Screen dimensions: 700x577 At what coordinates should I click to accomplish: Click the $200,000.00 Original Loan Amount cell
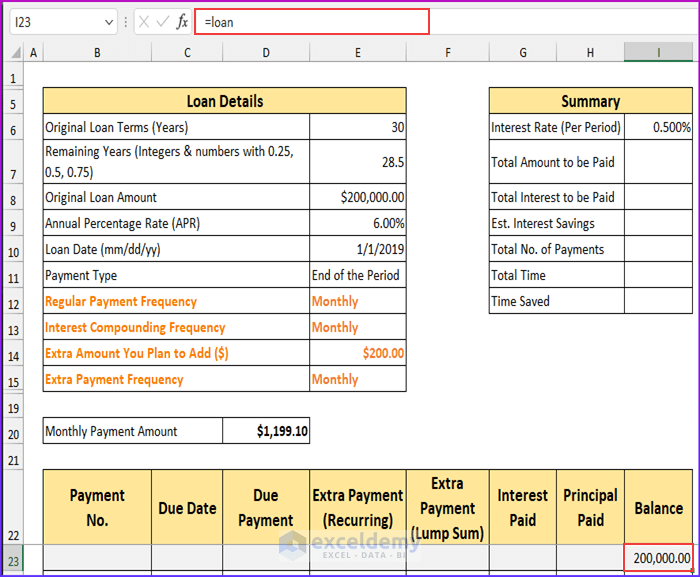(357, 198)
